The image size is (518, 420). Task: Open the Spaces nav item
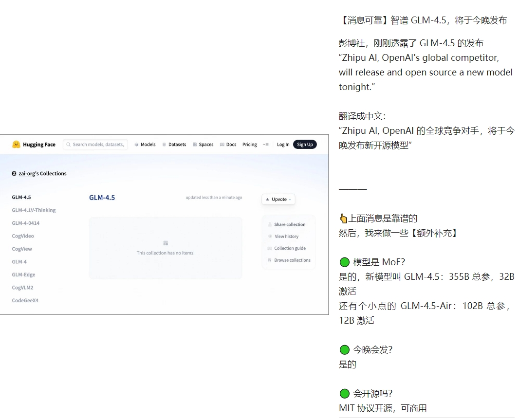206,145
